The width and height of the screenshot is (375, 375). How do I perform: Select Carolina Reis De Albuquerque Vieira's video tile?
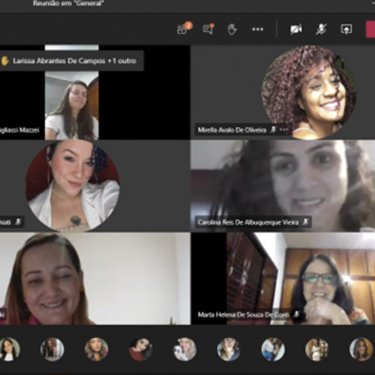point(283,186)
